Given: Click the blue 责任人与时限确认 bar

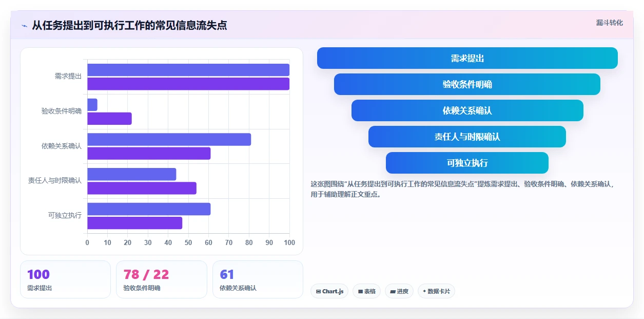Looking at the screenshot, I should tap(132, 174).
